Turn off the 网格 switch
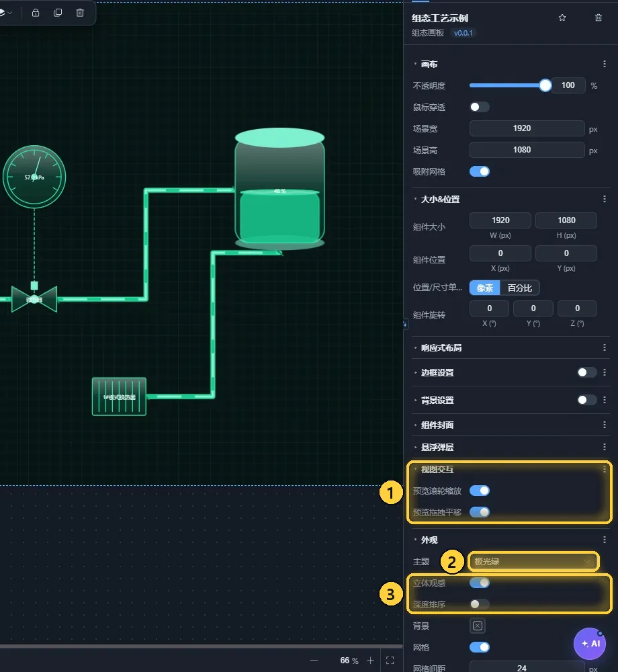Screen dimensions: 618x672 pyautogui.click(x=479, y=647)
